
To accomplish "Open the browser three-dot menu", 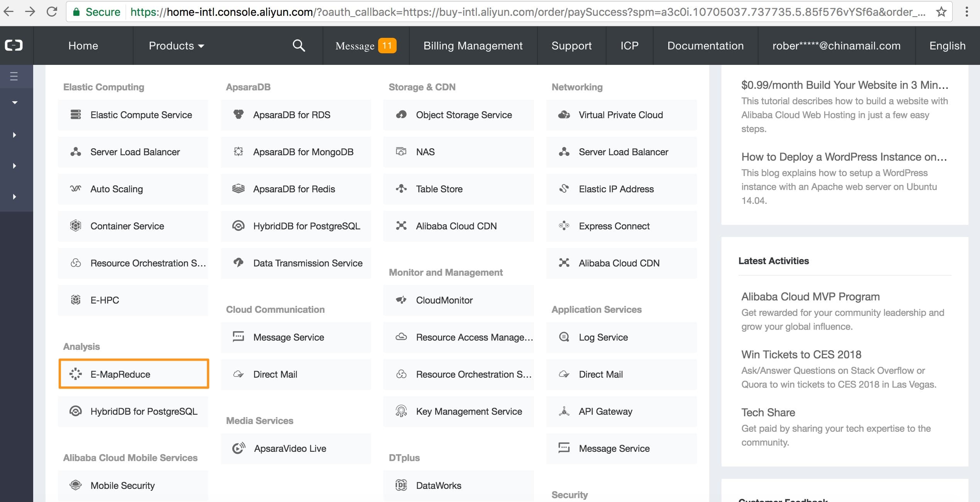I will [967, 12].
